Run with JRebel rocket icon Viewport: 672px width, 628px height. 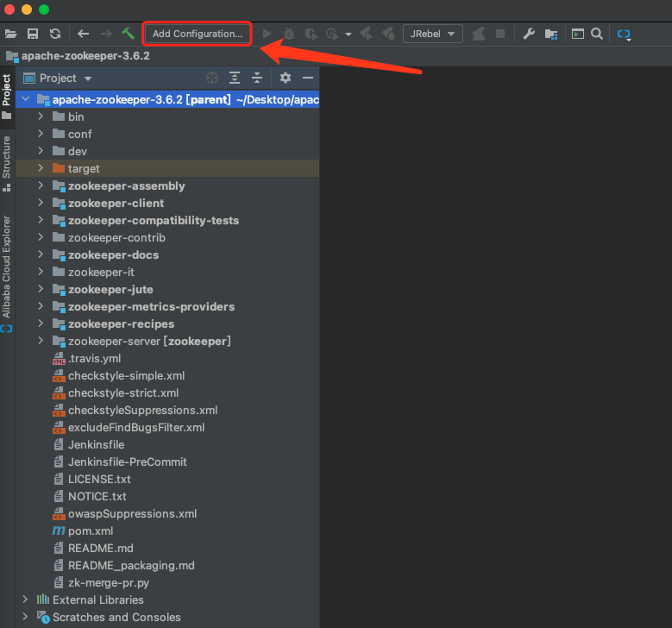(366, 34)
